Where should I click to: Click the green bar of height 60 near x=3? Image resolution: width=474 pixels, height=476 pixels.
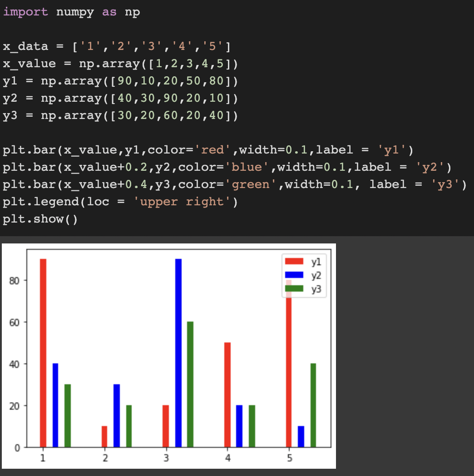tap(190, 384)
